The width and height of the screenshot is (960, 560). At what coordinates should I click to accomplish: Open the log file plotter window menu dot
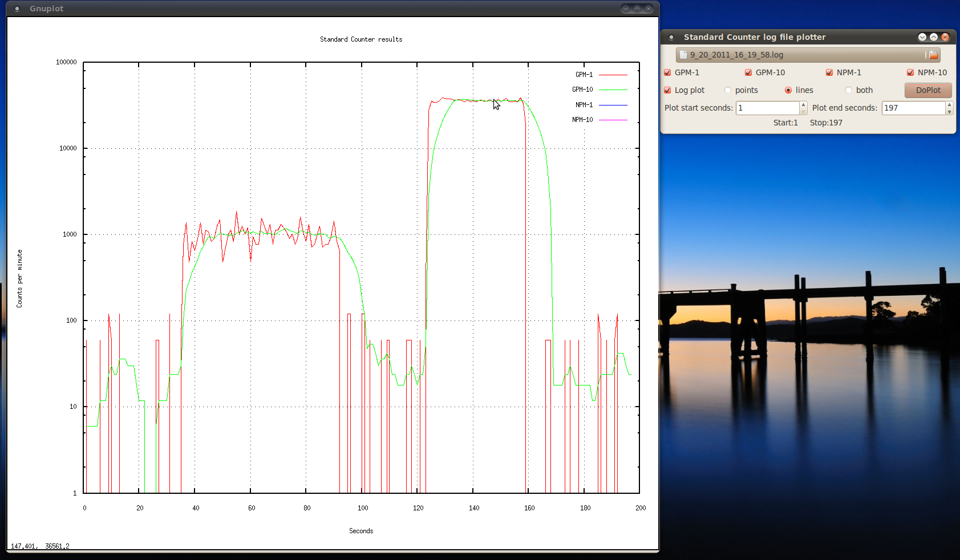[671, 37]
